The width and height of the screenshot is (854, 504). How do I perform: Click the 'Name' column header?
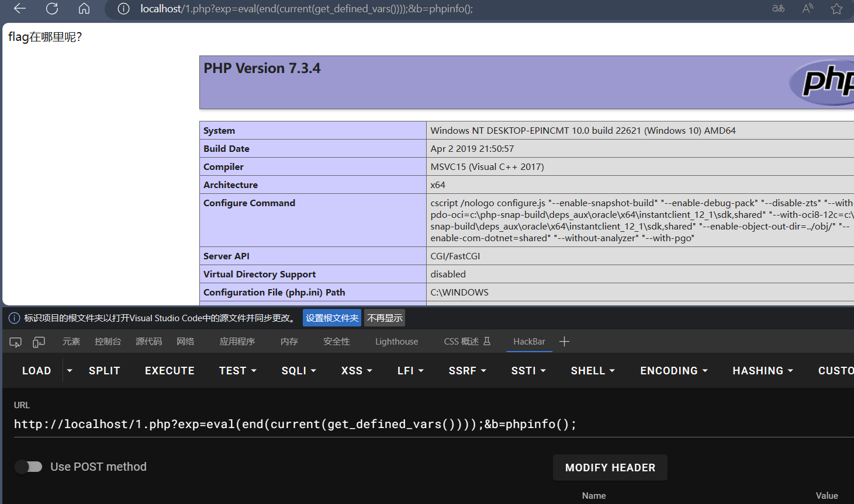[594, 495]
